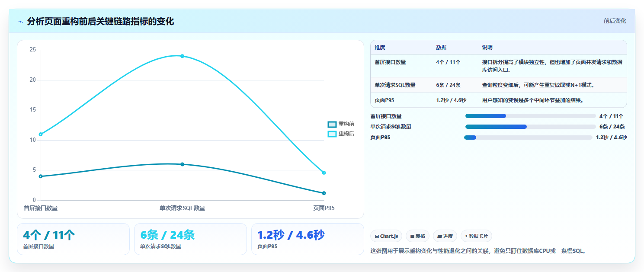644x272 pixels.
Task: Click the 1.2秒 / 4.6秒 progress value label
Action: click(612, 138)
